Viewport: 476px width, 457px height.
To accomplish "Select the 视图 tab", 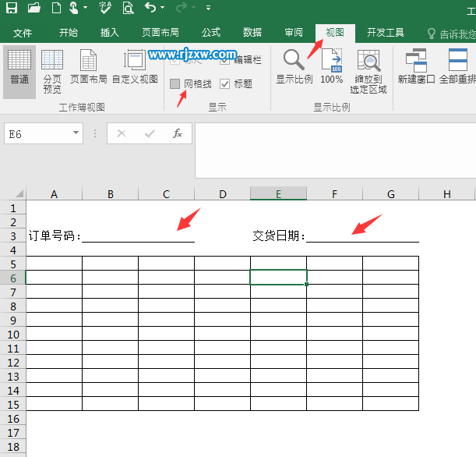I will [335, 33].
